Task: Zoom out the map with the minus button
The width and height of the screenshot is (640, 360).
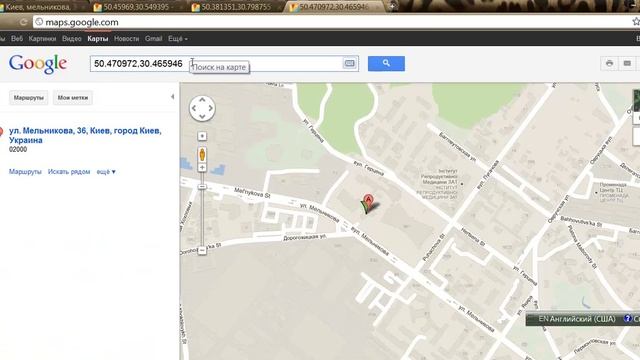Action: (202, 250)
